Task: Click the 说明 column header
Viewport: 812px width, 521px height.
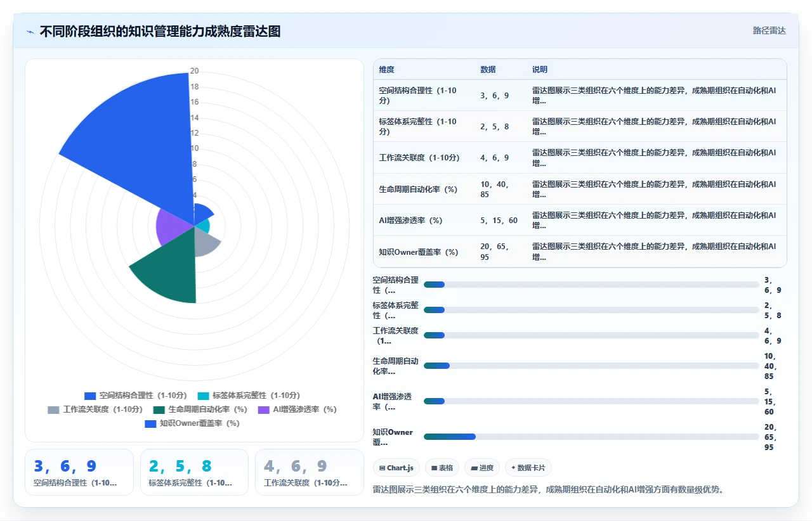Action: [x=540, y=70]
